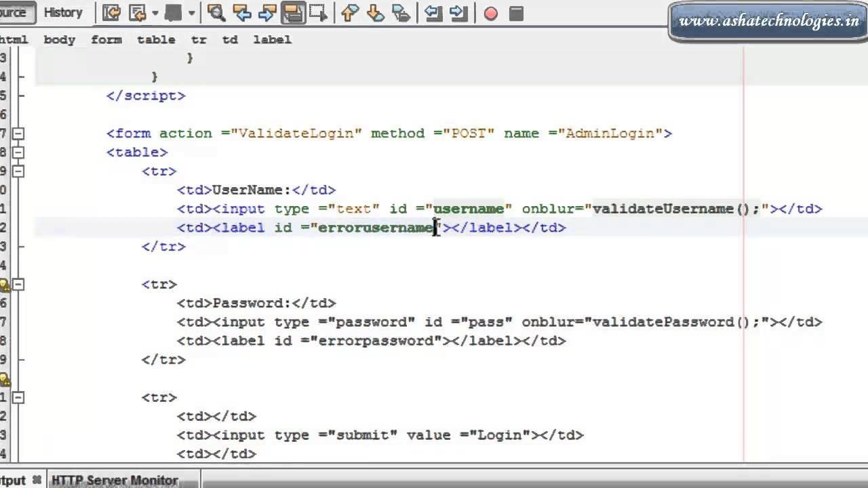Go to next search occurrence icon
868x488 pixels.
(267, 13)
